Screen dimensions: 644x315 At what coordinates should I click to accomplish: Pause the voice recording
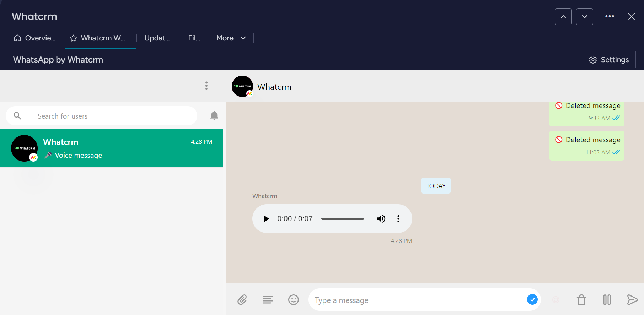[607, 300]
